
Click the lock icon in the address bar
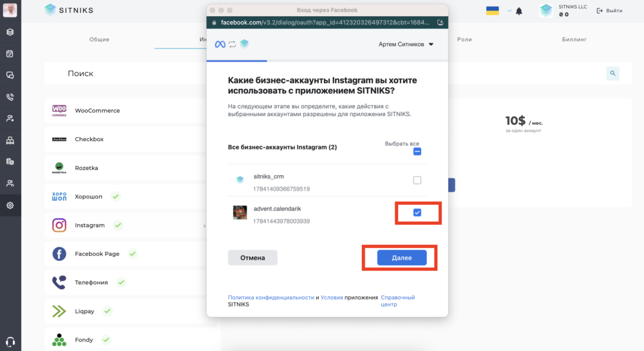(214, 23)
